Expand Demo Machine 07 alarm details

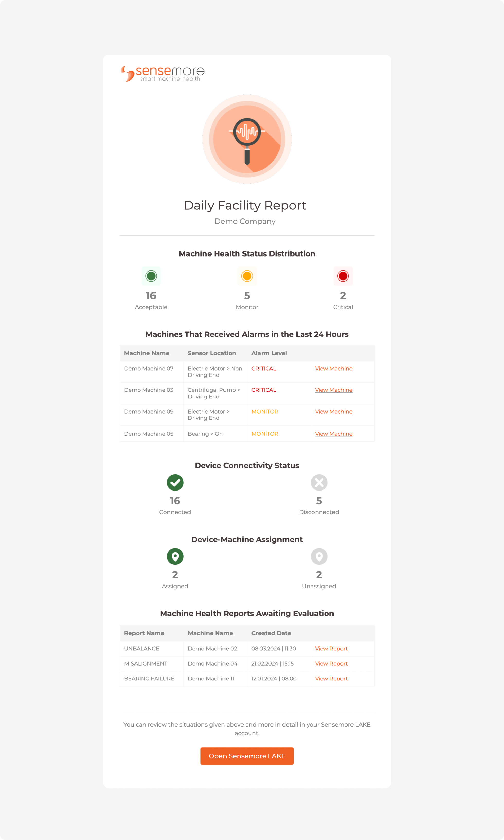pyautogui.click(x=333, y=368)
